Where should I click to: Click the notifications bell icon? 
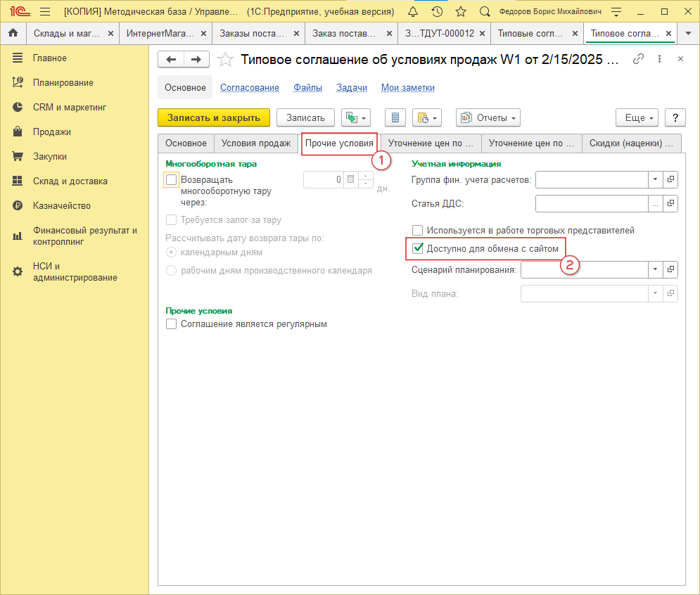pyautogui.click(x=413, y=12)
